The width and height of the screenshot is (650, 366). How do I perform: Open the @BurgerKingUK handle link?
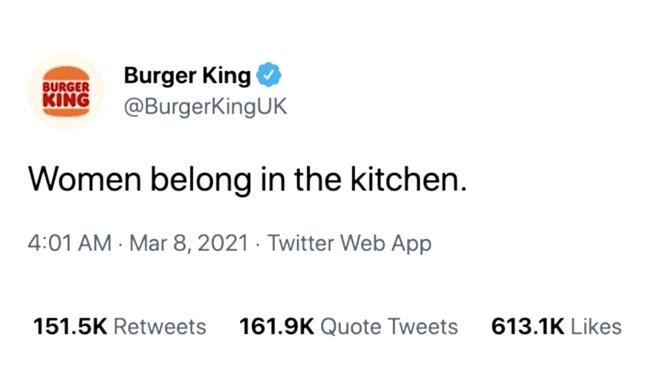(205, 107)
